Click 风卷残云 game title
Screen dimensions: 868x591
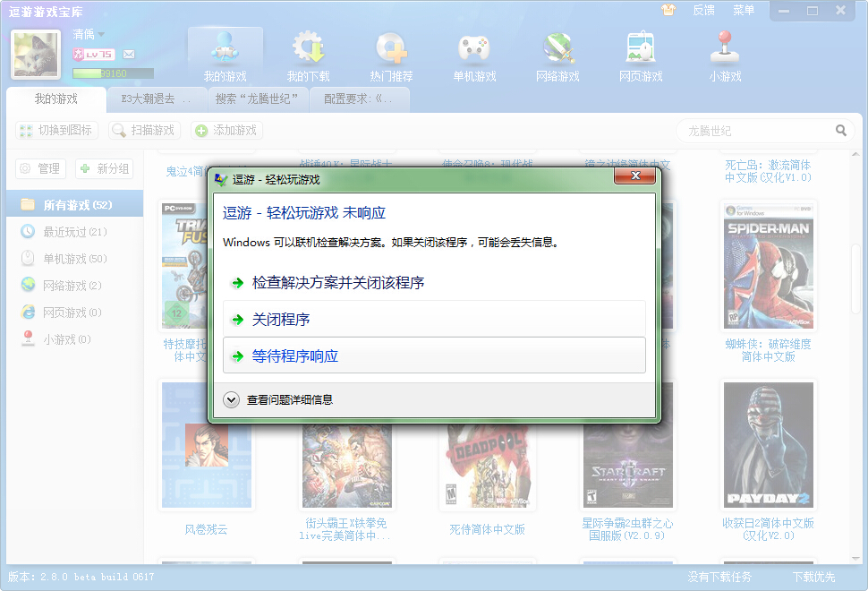tap(206, 529)
